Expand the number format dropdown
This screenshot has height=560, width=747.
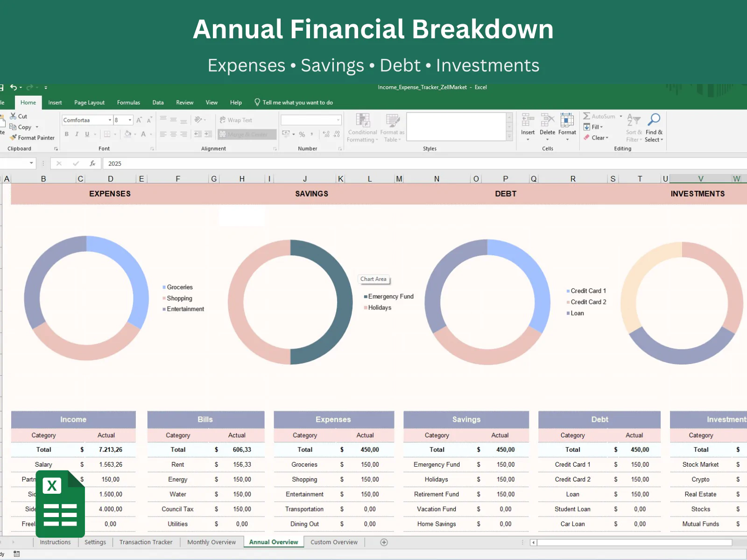coord(338,120)
